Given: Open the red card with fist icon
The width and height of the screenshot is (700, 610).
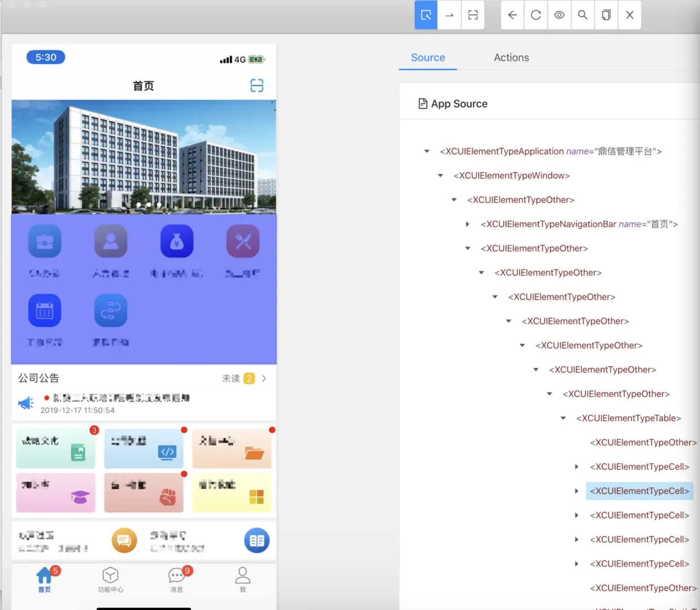Looking at the screenshot, I should 144,493.
